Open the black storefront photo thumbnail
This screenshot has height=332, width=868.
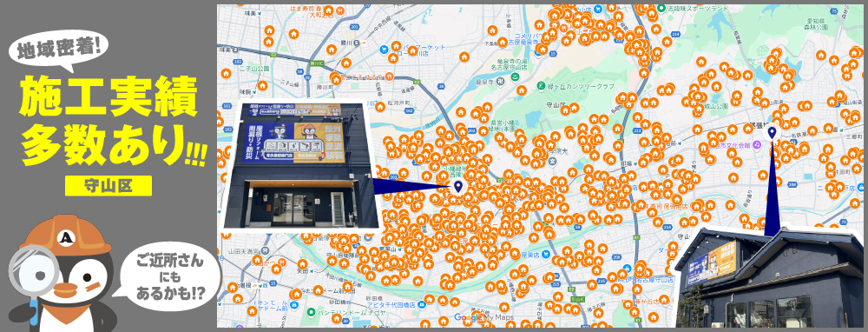tap(300, 165)
